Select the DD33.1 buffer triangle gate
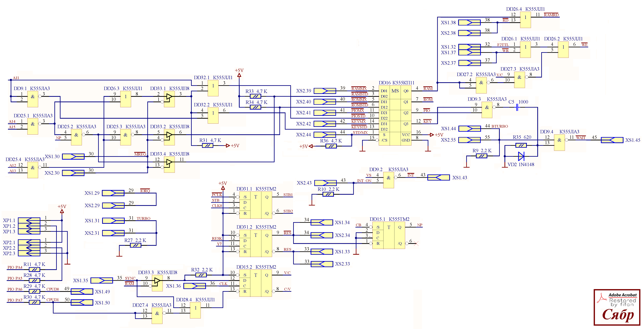Screen dimensions: 644x329 coord(169,97)
